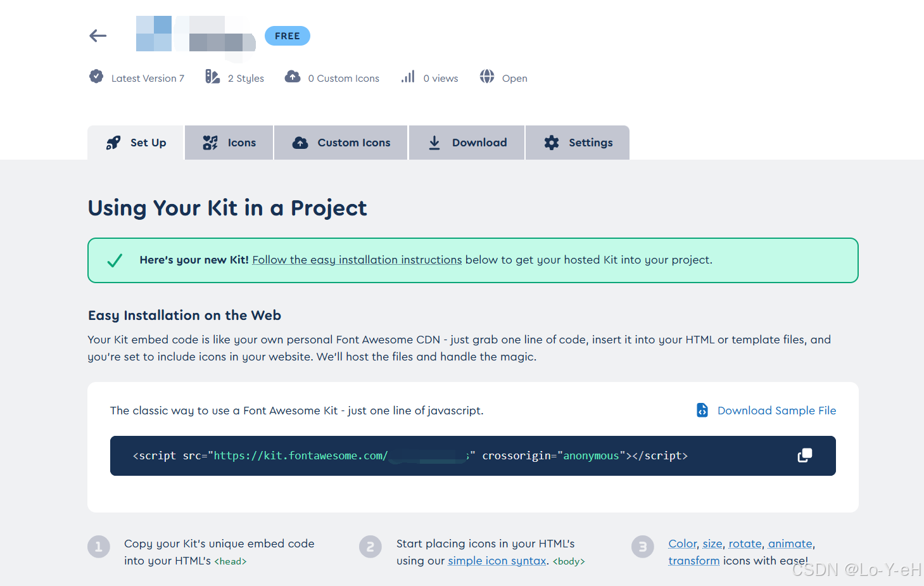Click the views bar chart icon
This screenshot has width=924, height=586.
[x=408, y=77]
